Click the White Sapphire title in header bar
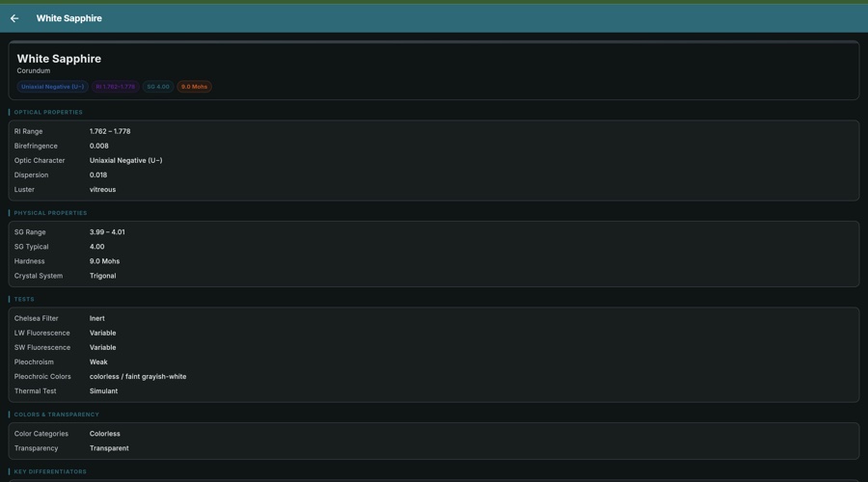Screen dimensions: 868x482 click(x=68, y=18)
